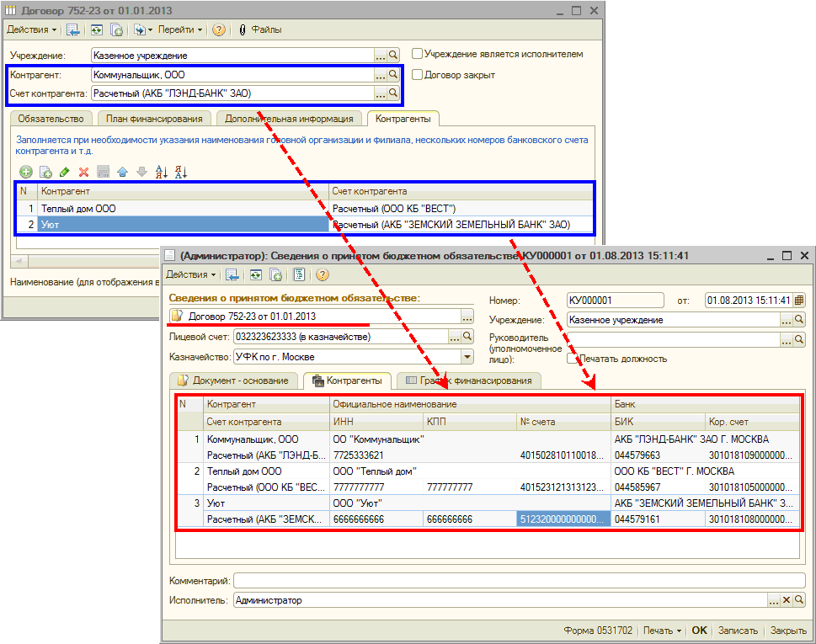Open the Лицевой счет magnifier lookup

tap(467, 337)
